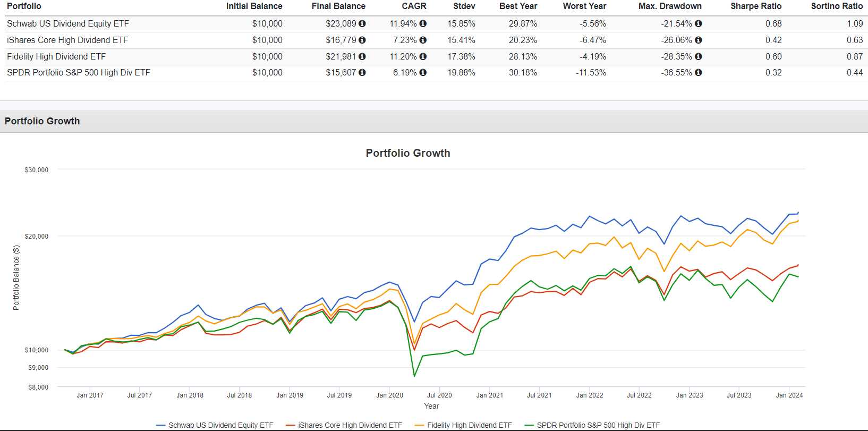Click the 0.32 Sharpe Ratio value

click(773, 72)
